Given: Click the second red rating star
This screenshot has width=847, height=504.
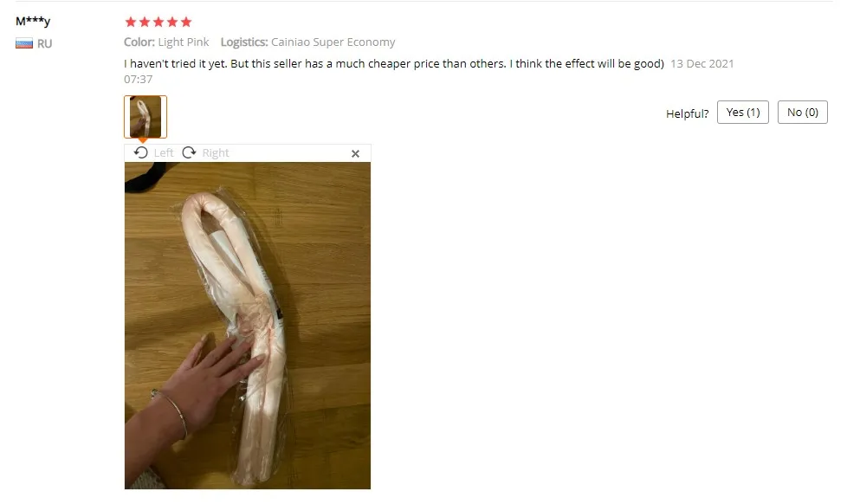Looking at the screenshot, I should [x=145, y=23].
